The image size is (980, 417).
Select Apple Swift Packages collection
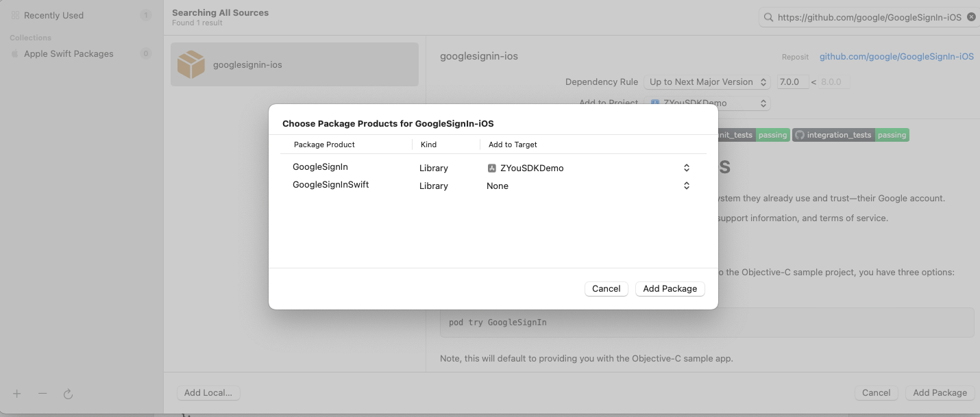(69, 54)
